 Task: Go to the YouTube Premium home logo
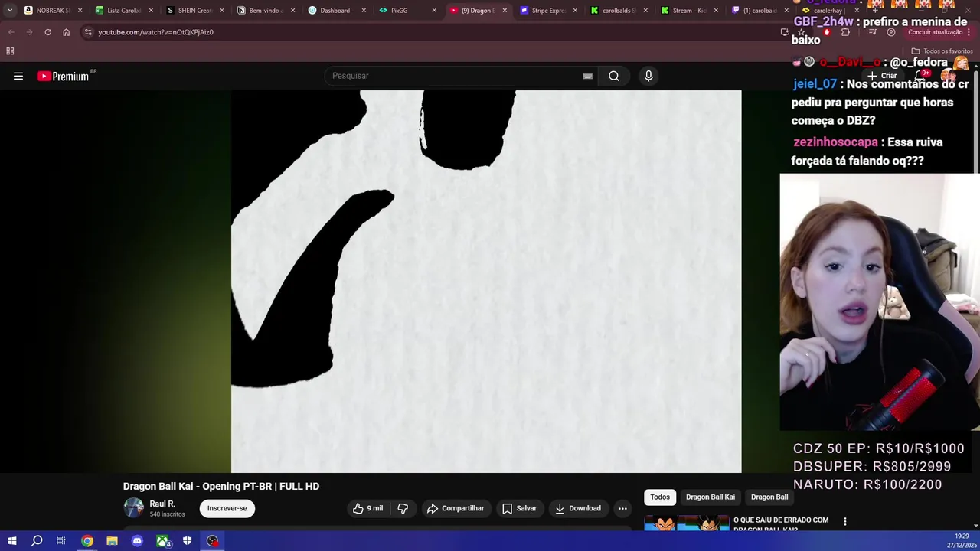(63, 76)
